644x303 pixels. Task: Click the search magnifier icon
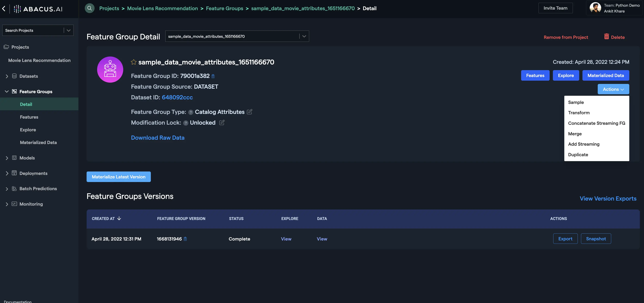click(x=89, y=8)
